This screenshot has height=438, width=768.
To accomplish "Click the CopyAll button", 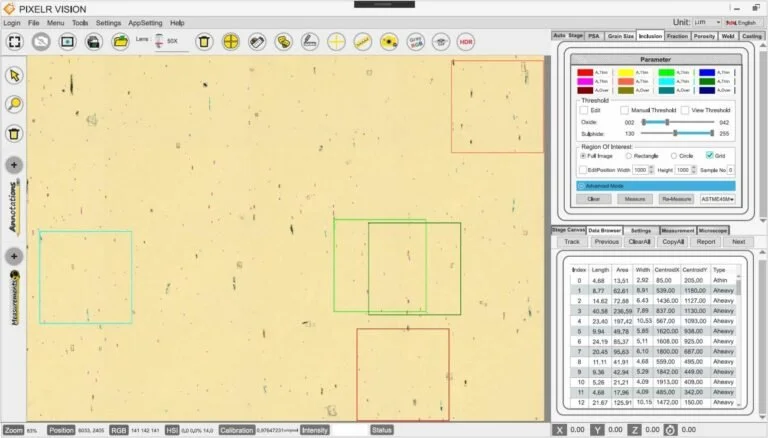I will [672, 242].
